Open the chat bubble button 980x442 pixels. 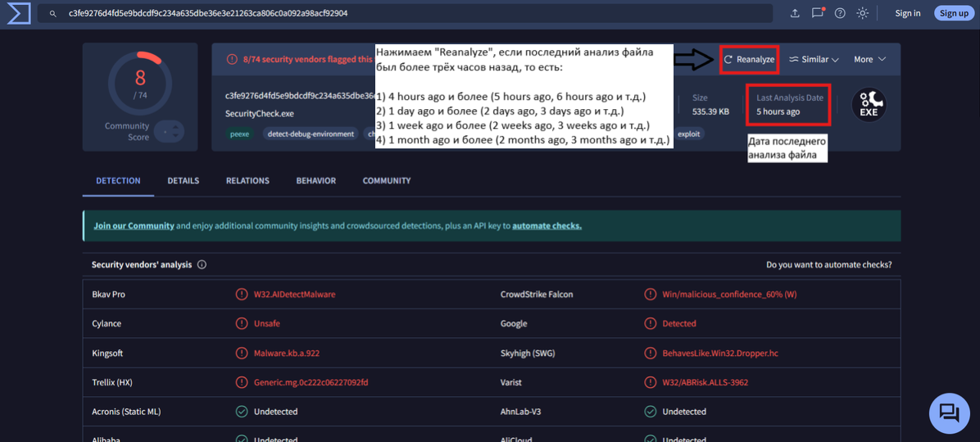[950, 413]
